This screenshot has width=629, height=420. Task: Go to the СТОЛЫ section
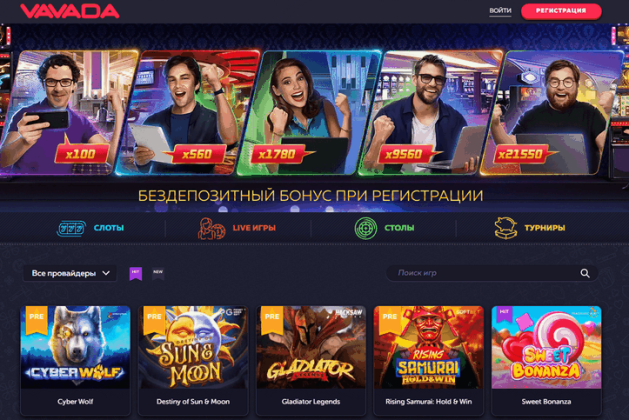[399, 228]
